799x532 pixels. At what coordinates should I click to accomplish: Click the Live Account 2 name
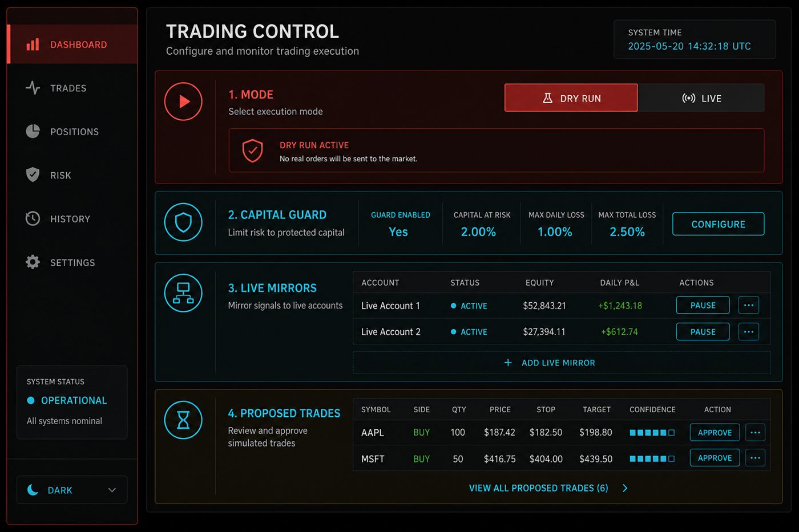tap(391, 332)
